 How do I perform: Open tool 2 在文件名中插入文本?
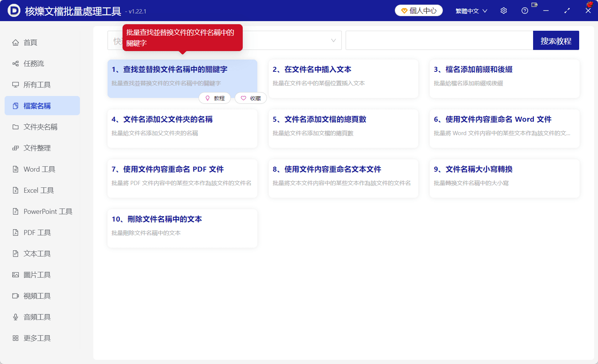(x=343, y=79)
